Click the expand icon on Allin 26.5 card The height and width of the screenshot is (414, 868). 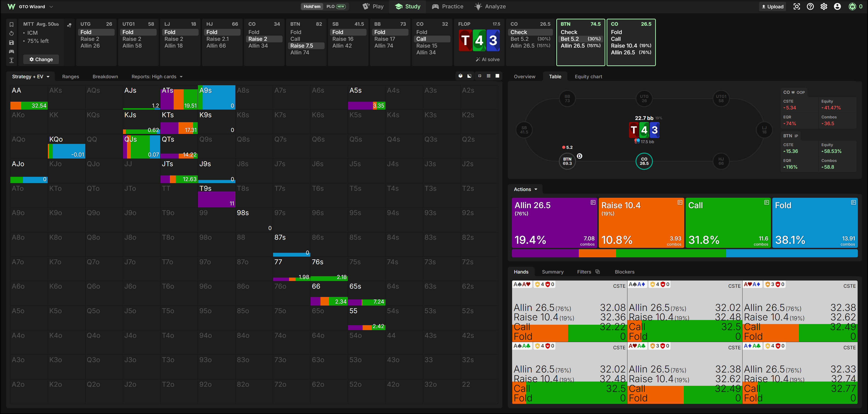pos(593,202)
